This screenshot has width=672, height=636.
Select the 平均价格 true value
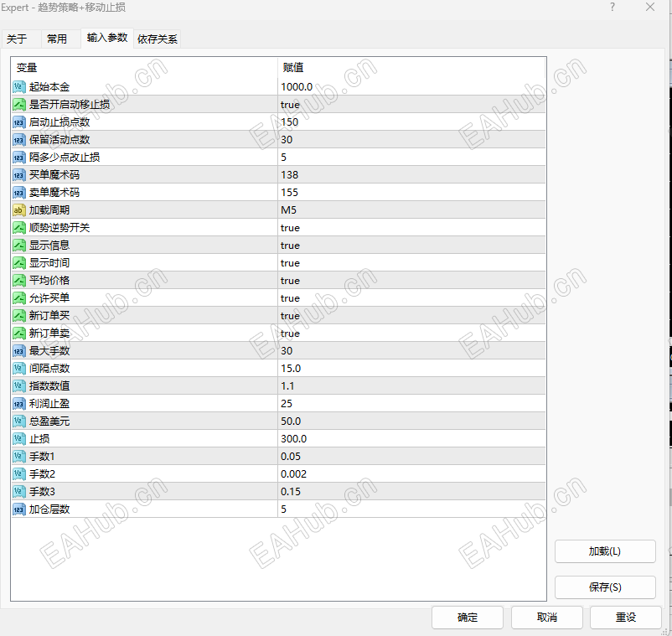coord(290,280)
